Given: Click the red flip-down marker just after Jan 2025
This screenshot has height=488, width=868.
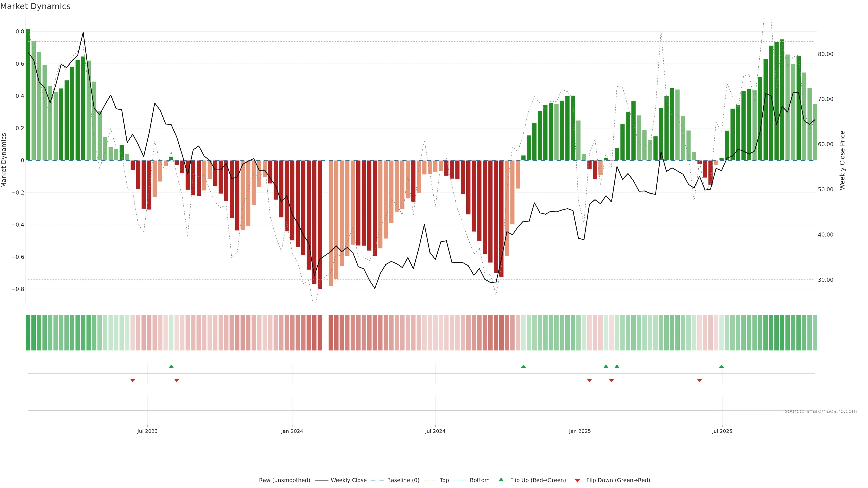Looking at the screenshot, I should click(x=589, y=380).
